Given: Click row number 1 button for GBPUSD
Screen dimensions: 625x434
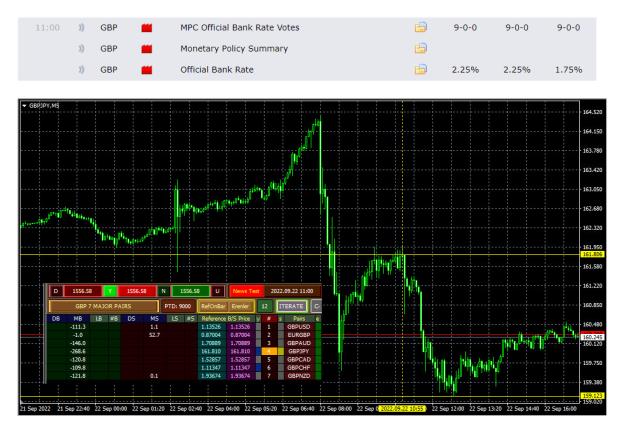Looking at the screenshot, I should click(269, 327).
